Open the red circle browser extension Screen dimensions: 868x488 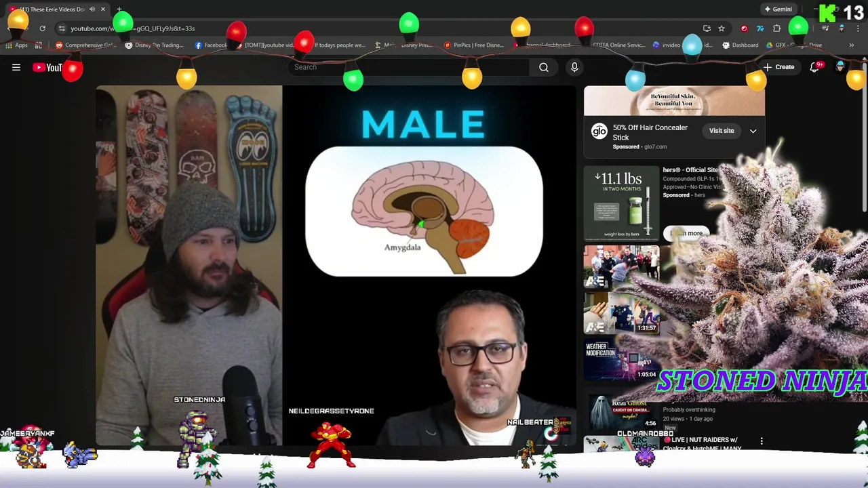point(744,28)
